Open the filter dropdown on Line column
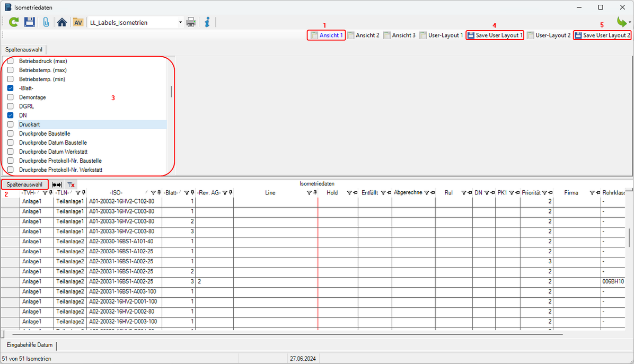Viewport: 634px width, 364px height. [x=309, y=193]
